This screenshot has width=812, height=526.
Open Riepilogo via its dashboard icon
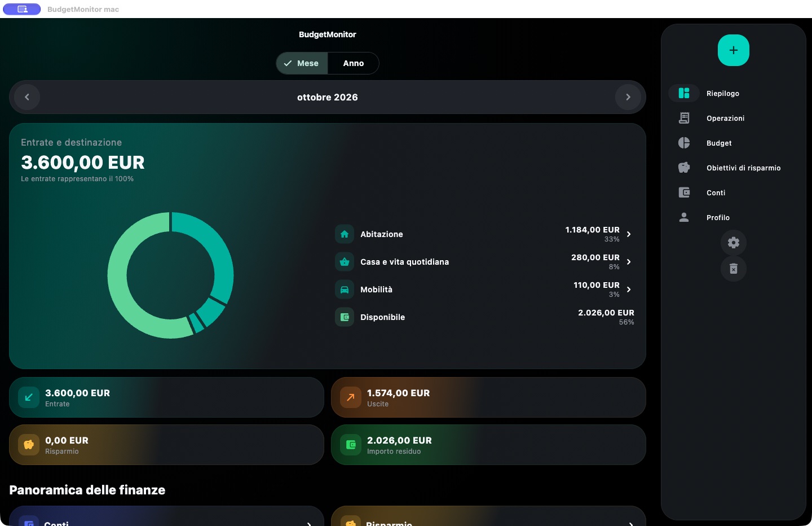tap(684, 93)
